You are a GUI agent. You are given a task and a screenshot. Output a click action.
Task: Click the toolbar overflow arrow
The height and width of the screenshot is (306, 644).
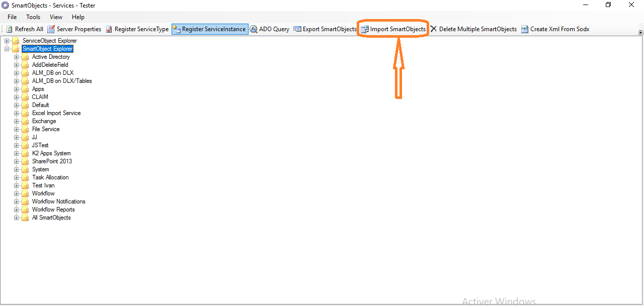[640, 32]
